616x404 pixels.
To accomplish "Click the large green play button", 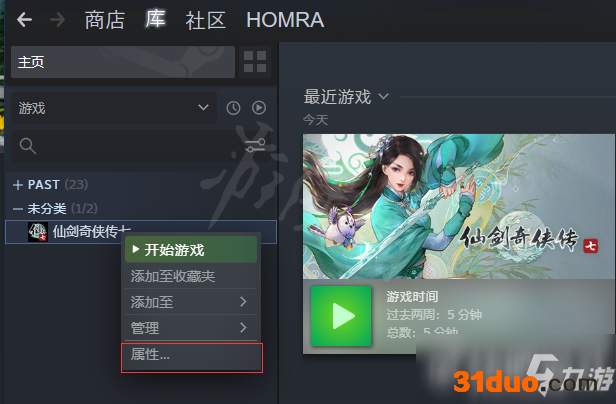I will pos(341,316).
